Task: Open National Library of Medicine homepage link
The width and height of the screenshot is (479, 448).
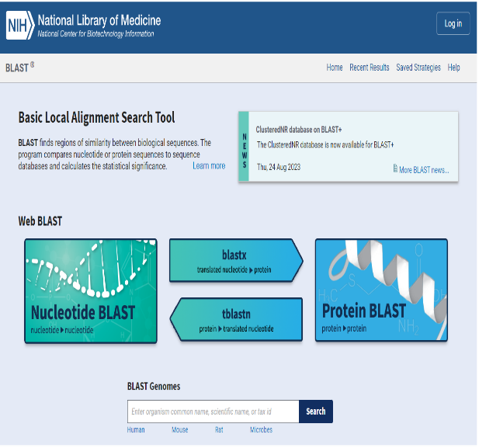Action: [99, 20]
